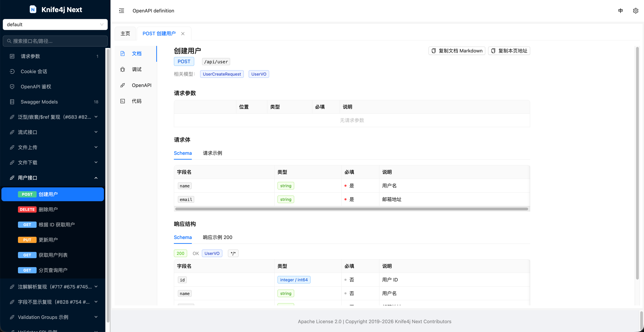Screen dimensions: 644x332
Task: Click the sidebar vertical scrollbar
Action: [108, 185]
